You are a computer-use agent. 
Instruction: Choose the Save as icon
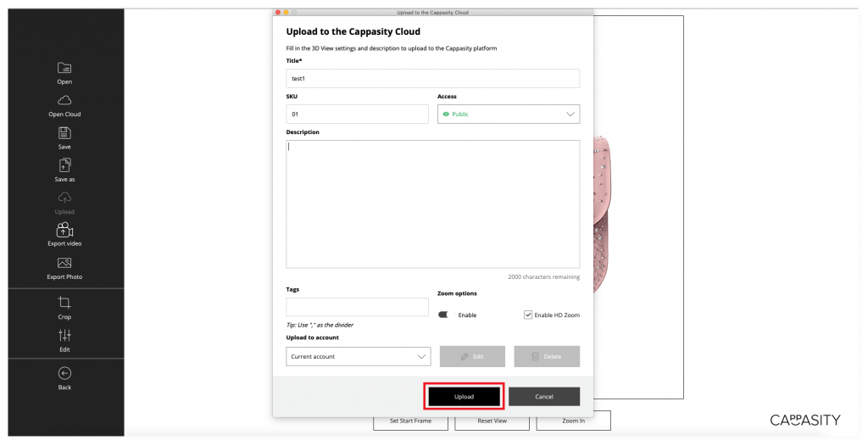tap(64, 165)
